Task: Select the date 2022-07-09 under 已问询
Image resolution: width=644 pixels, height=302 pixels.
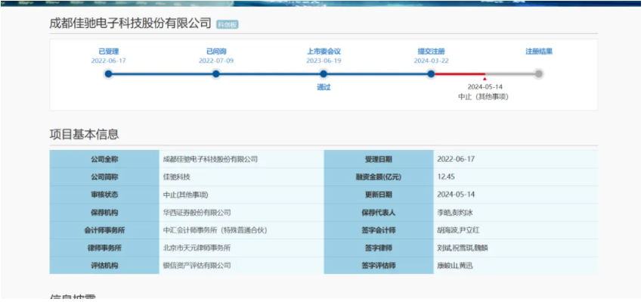Action: [x=216, y=61]
